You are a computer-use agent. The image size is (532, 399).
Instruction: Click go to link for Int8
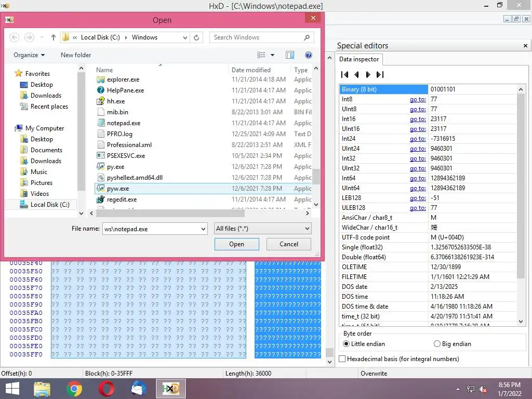coord(418,99)
